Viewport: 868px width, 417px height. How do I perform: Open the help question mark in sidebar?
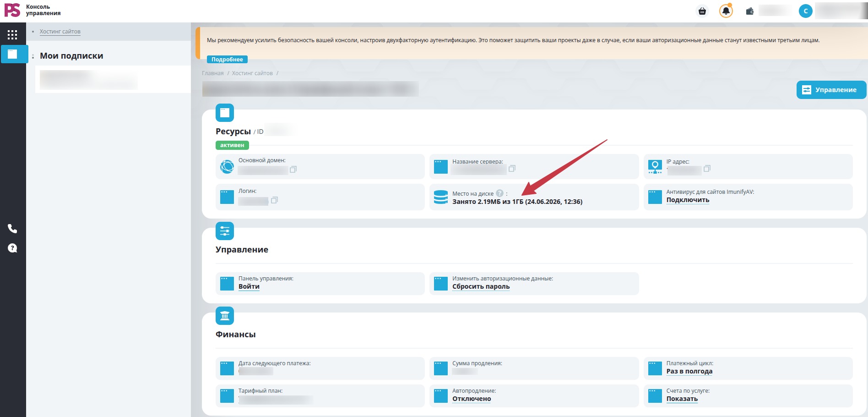click(12, 248)
